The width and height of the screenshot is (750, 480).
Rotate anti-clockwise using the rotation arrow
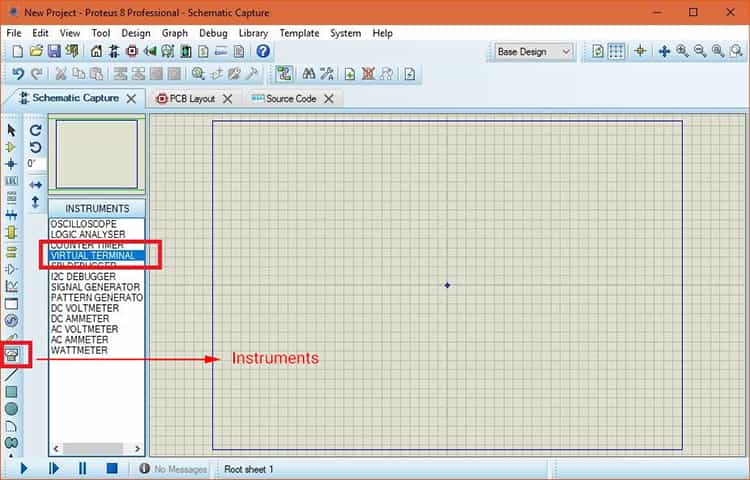pos(35,147)
